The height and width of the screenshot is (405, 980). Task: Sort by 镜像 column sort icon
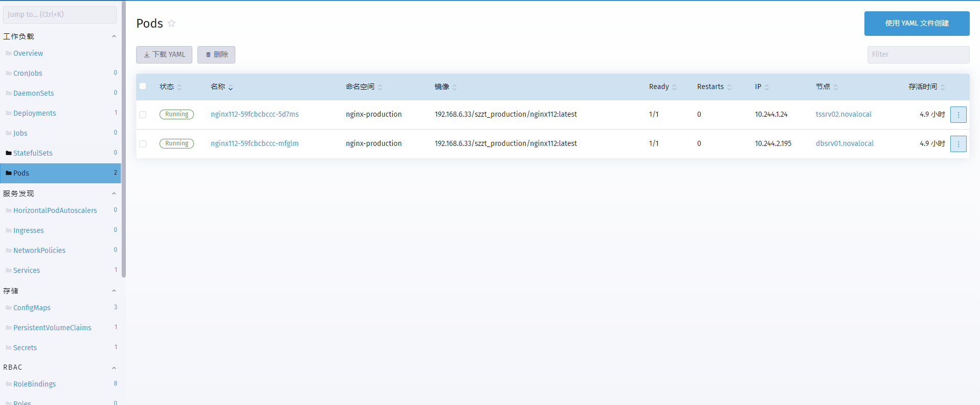click(x=455, y=88)
